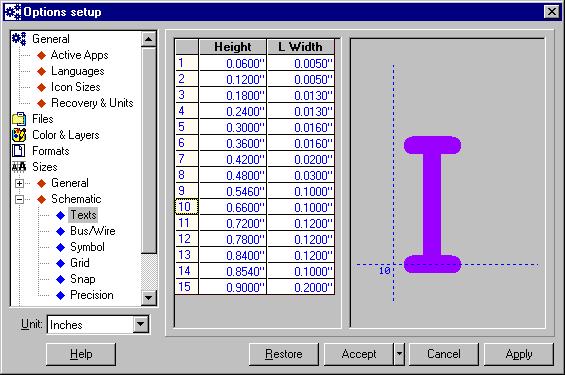Viewport: 565px width, 375px height.
Task: Open Recovery & Units settings
Action: click(92, 103)
